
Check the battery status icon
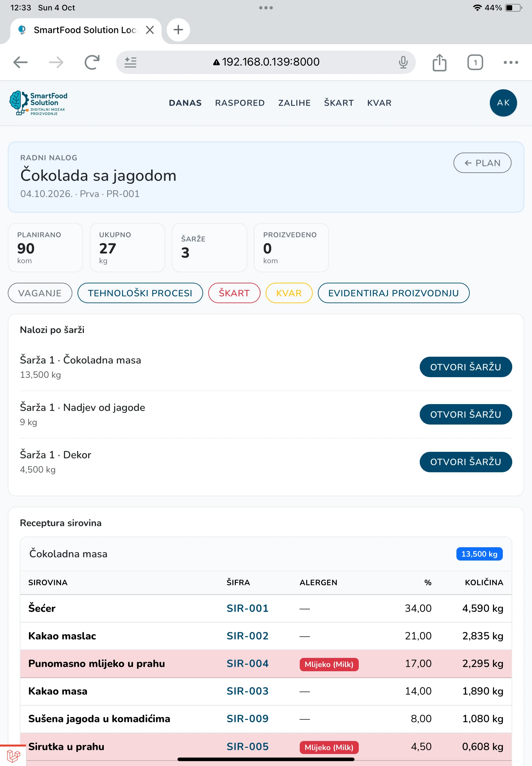513,8
